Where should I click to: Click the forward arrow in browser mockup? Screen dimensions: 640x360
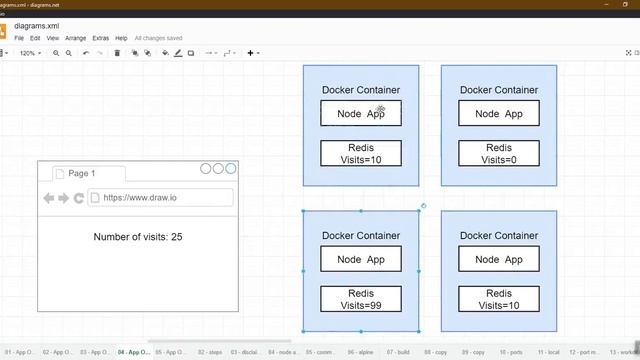tap(63, 198)
